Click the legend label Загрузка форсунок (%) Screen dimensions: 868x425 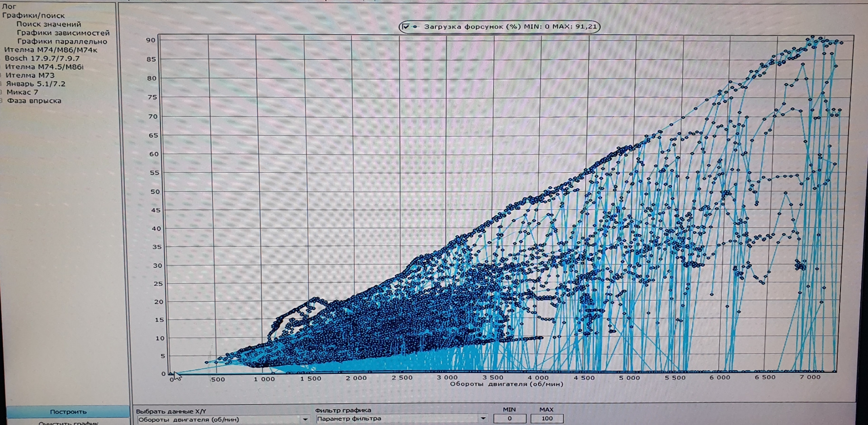coord(472,27)
